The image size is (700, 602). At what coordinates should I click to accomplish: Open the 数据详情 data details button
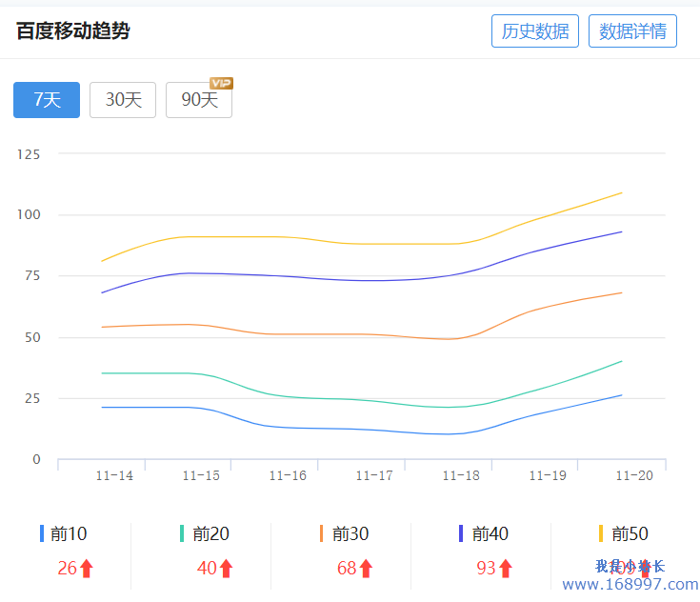click(x=632, y=30)
